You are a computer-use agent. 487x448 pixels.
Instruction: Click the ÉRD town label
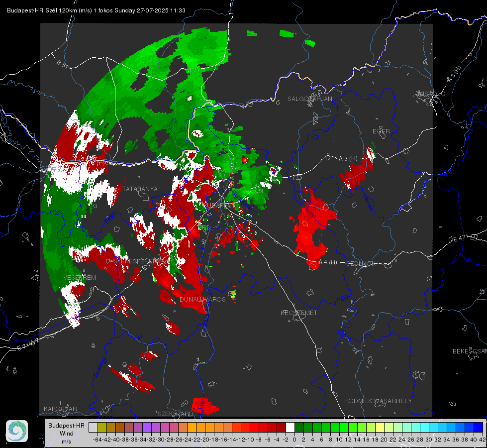(x=204, y=227)
